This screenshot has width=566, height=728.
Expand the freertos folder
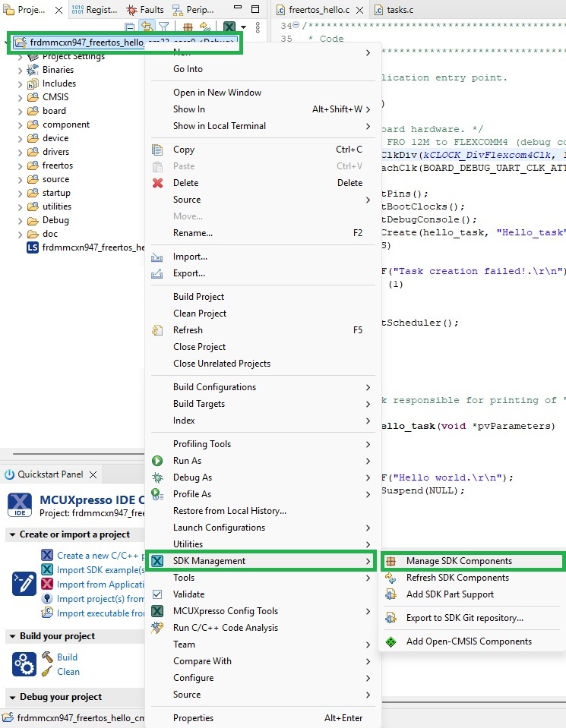coord(20,166)
